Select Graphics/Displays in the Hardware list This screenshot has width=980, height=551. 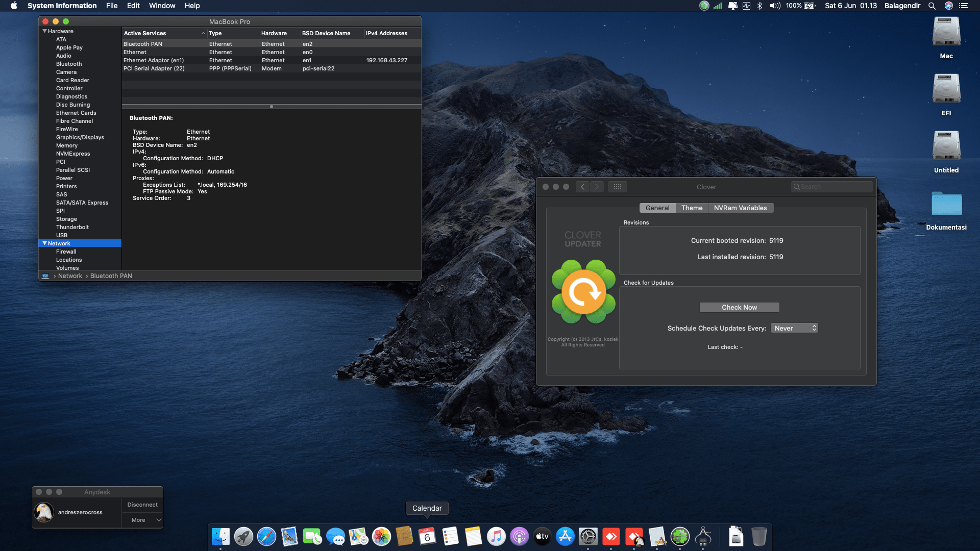tap(80, 137)
